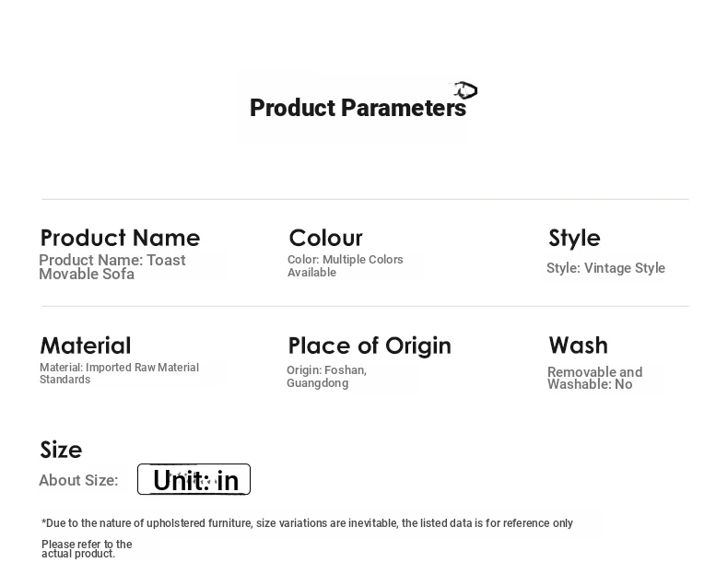Select the Toast Movable Sofa text
The height and width of the screenshot is (586, 728).
pyautogui.click(x=112, y=267)
